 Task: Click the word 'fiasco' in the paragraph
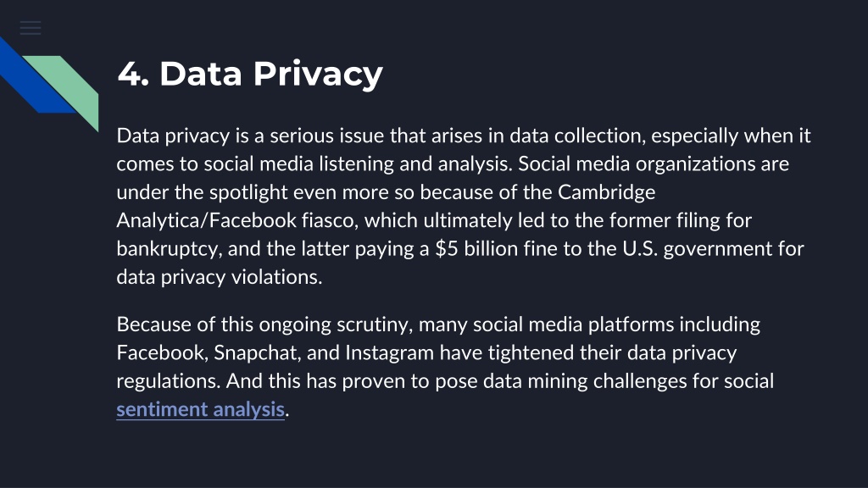[331, 220]
